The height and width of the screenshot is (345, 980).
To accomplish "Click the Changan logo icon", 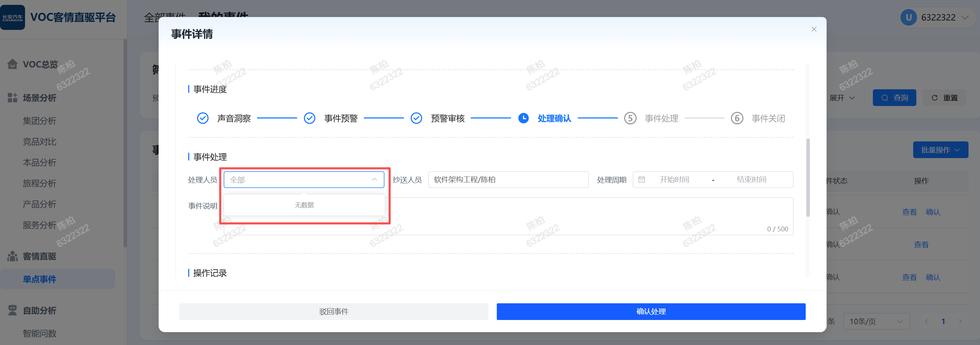I will pyautogui.click(x=13, y=17).
